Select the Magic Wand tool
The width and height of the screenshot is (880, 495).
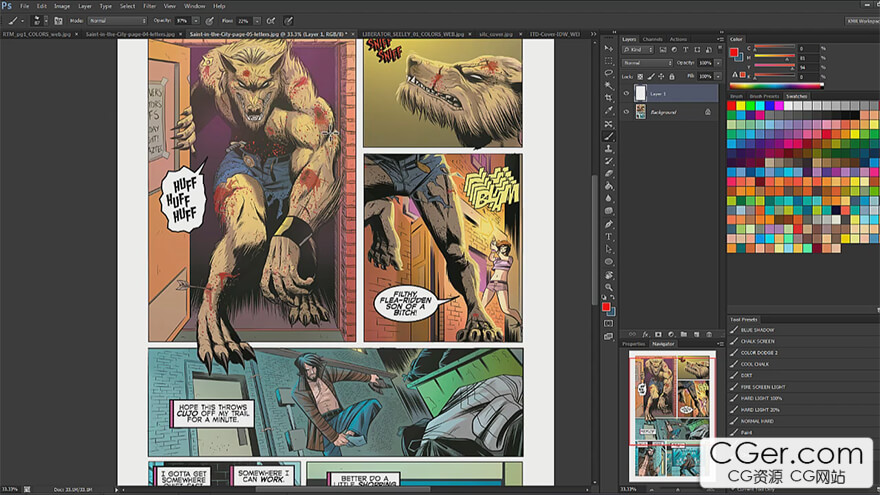tap(608, 85)
